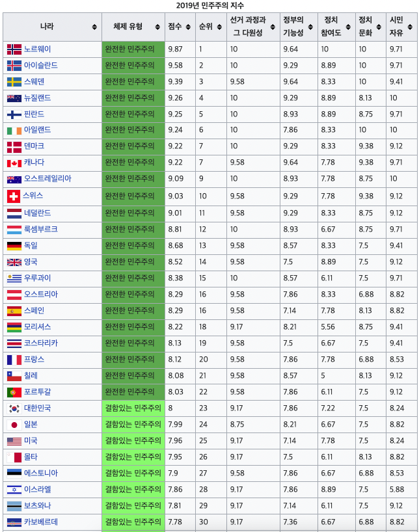Click the New Zealand flag icon

coord(14,98)
